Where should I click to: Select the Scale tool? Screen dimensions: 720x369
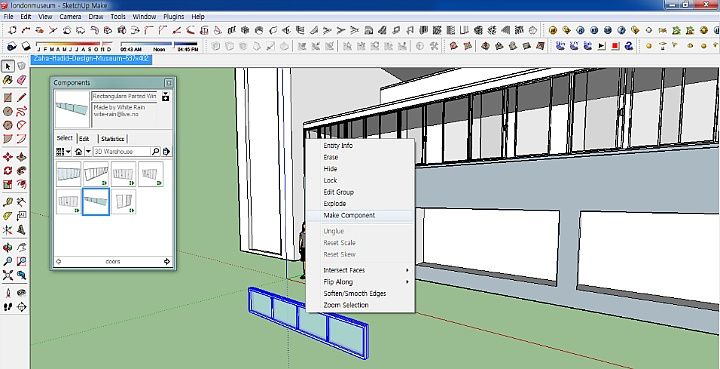click(x=8, y=184)
